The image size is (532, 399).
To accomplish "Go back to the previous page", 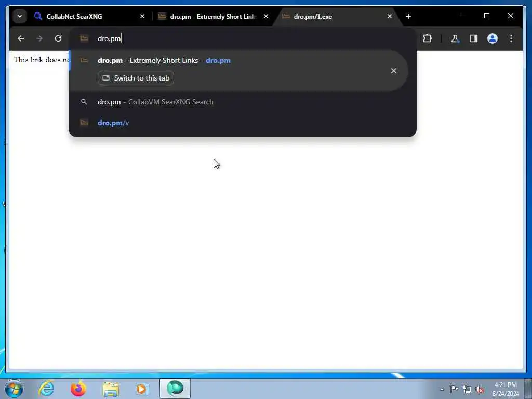I will 21,38.
